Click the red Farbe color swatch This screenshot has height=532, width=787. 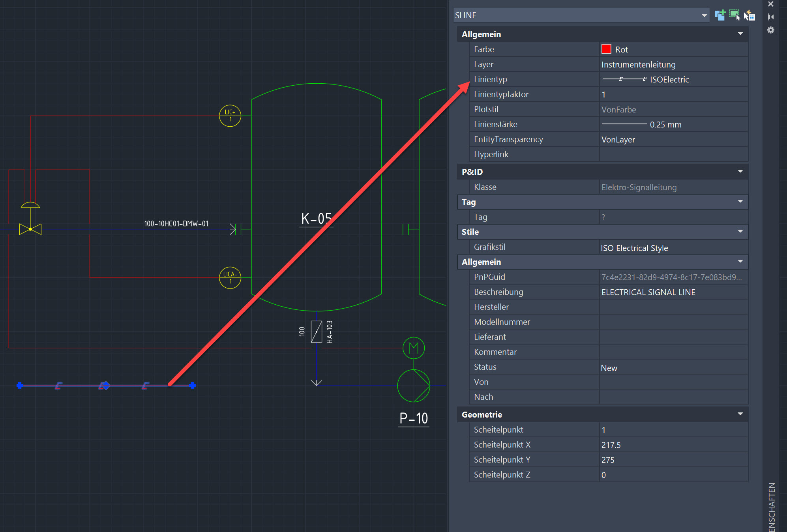pyautogui.click(x=606, y=49)
